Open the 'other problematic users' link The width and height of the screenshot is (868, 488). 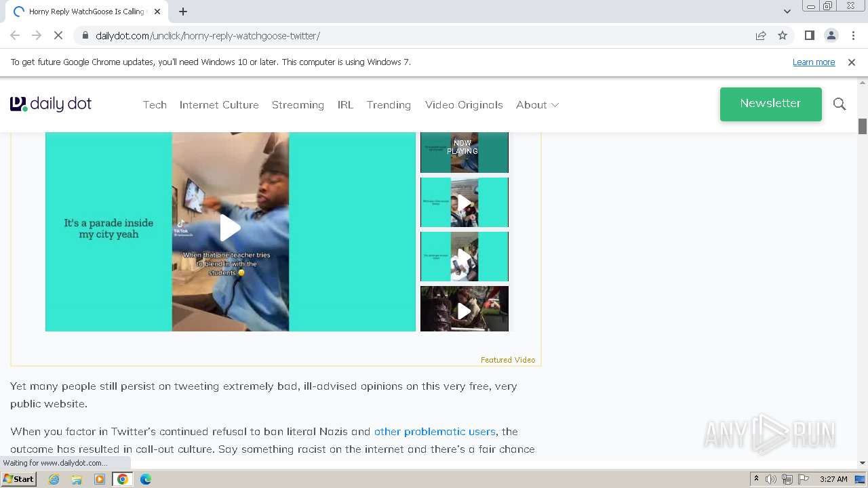[x=435, y=432]
